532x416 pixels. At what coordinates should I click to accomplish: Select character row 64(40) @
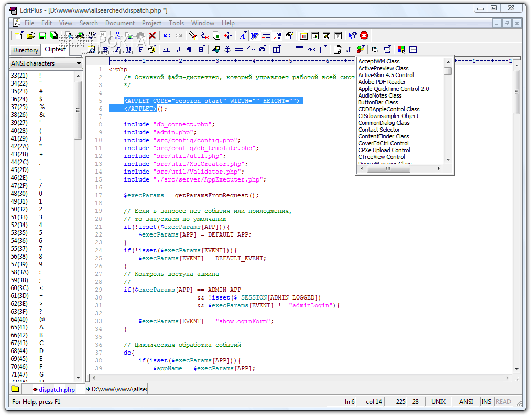(x=42, y=319)
